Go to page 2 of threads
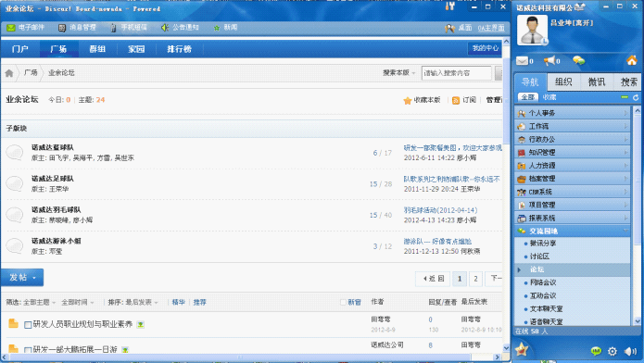 click(x=475, y=279)
